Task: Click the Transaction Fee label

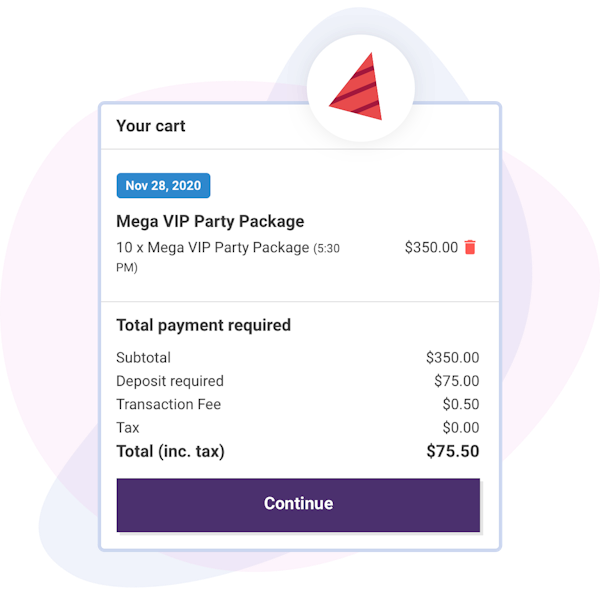Action: pos(168,404)
